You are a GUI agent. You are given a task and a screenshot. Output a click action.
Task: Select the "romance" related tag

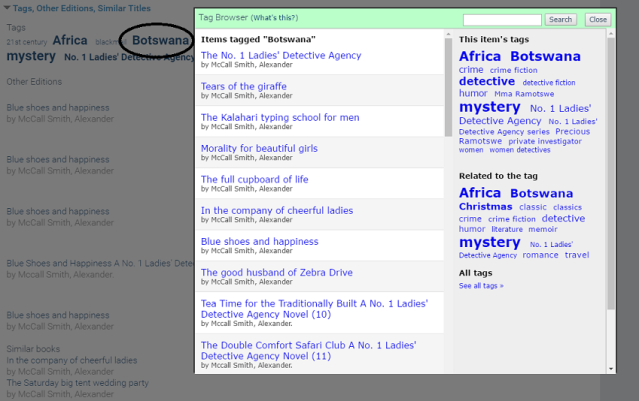[x=540, y=255]
